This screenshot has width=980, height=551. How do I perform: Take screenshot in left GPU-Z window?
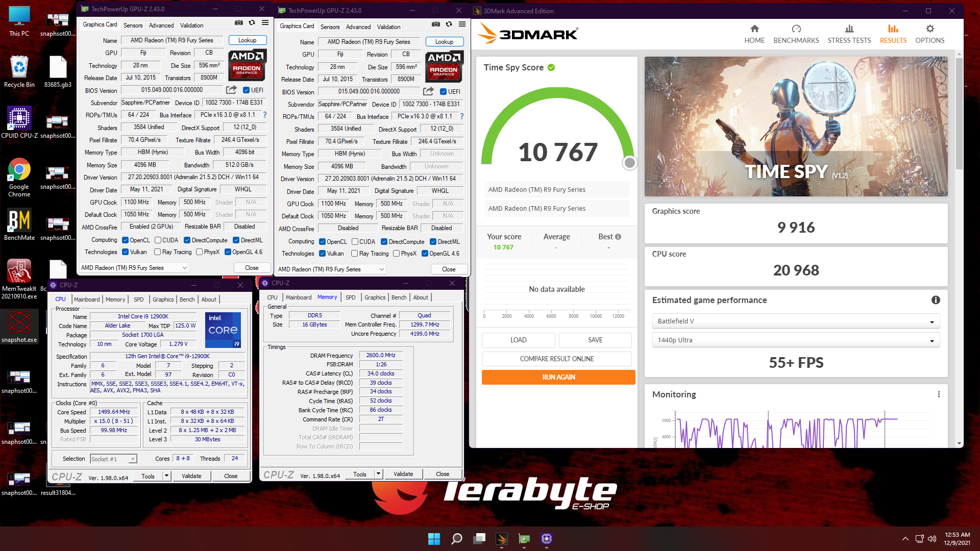click(x=238, y=23)
